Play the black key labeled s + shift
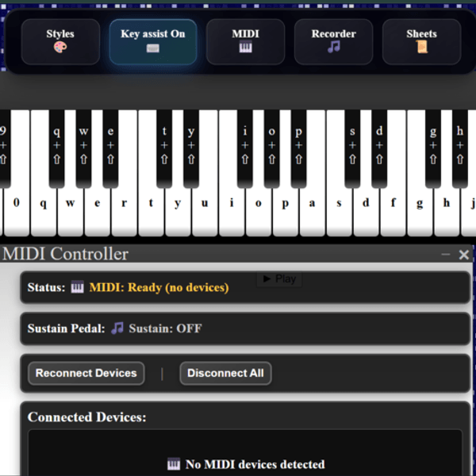This screenshot has width=476, height=476. coord(352,149)
